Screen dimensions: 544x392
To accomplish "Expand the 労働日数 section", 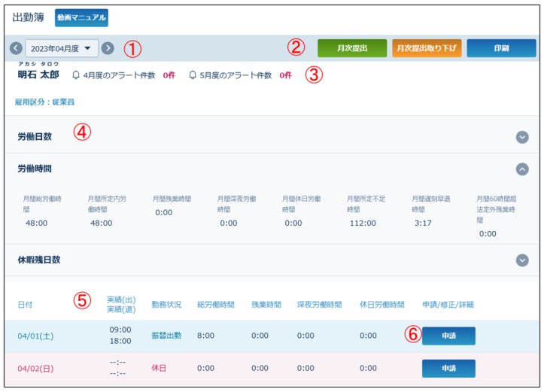I will (x=522, y=137).
